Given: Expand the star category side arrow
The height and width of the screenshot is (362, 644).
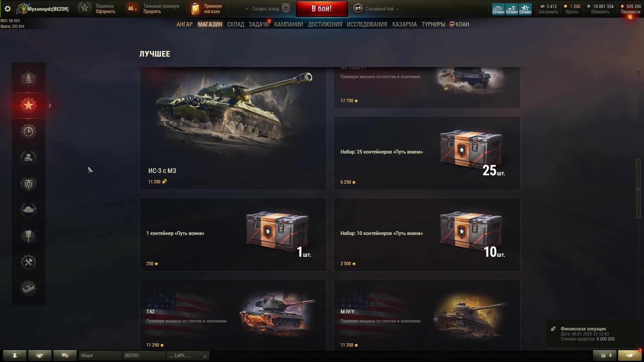Looking at the screenshot, I should [x=50, y=106].
